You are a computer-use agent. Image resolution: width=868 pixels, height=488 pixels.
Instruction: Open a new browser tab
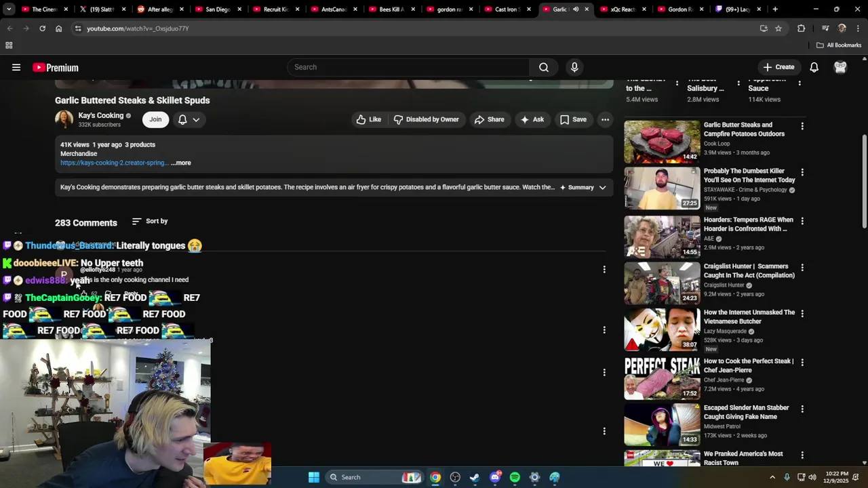(x=775, y=9)
